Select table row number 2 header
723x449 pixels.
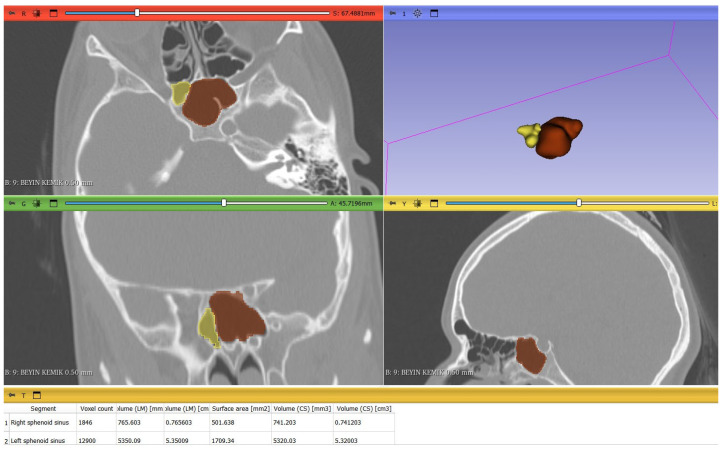[6, 440]
